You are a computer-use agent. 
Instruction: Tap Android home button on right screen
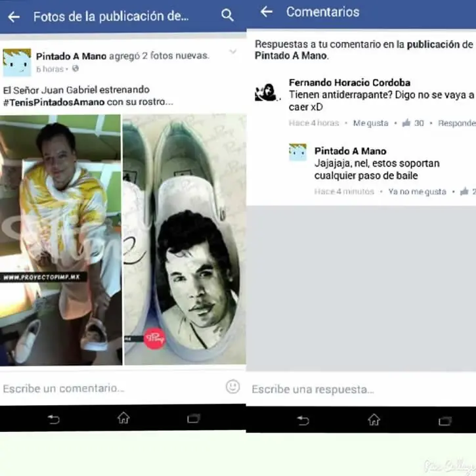coord(374,420)
